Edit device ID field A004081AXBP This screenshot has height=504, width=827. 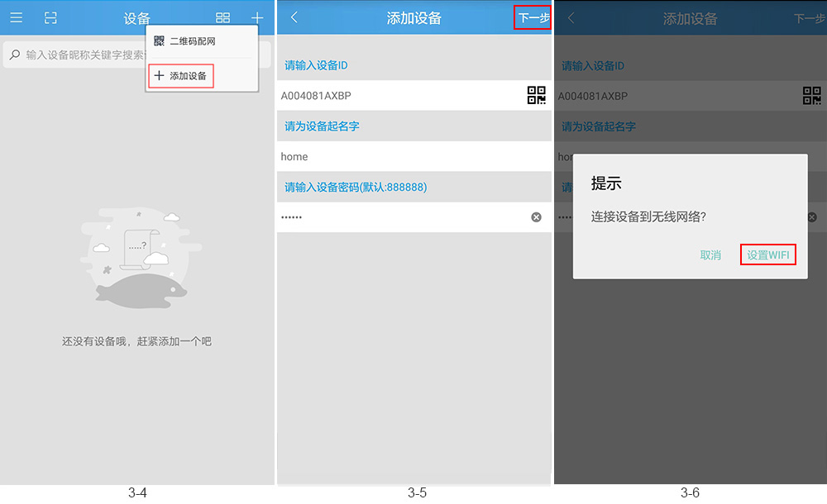coord(401,95)
